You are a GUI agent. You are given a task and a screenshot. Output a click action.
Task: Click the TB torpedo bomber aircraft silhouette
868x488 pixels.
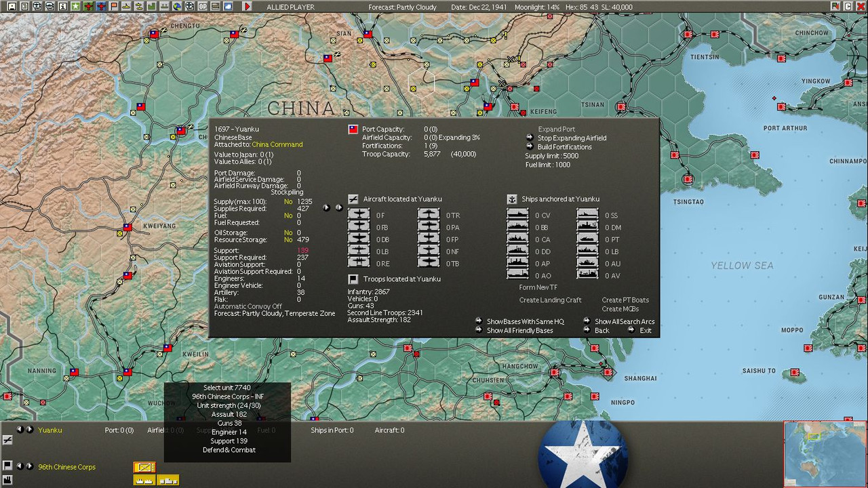[429, 263]
